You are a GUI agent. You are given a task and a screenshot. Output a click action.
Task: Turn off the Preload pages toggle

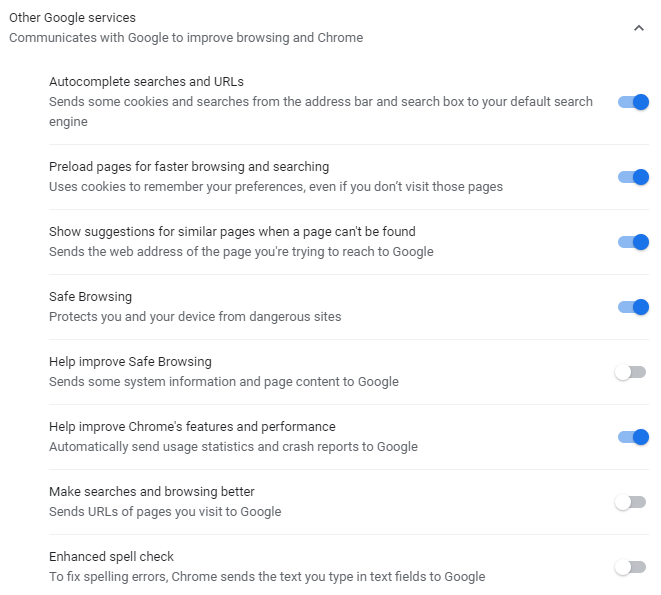633,177
